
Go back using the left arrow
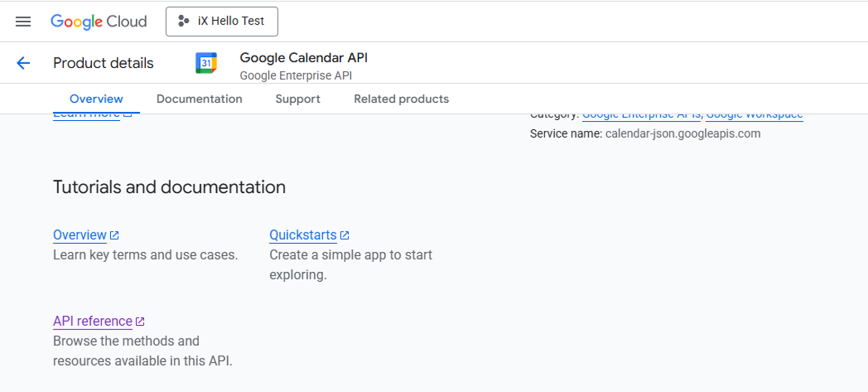(23, 63)
